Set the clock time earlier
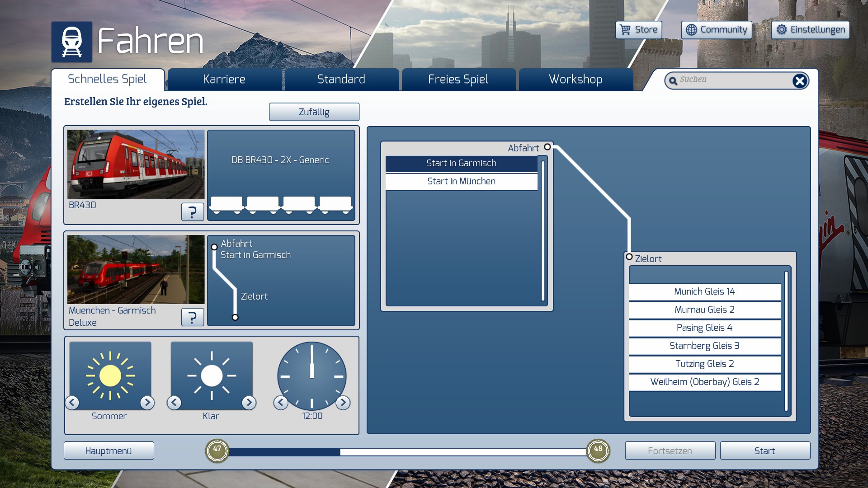Image resolution: width=868 pixels, height=488 pixels. 281,403
